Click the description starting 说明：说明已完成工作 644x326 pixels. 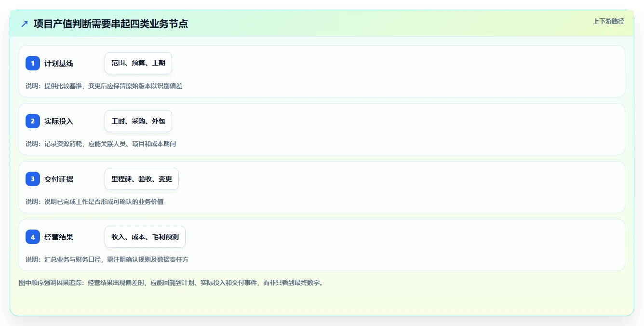tap(94, 202)
